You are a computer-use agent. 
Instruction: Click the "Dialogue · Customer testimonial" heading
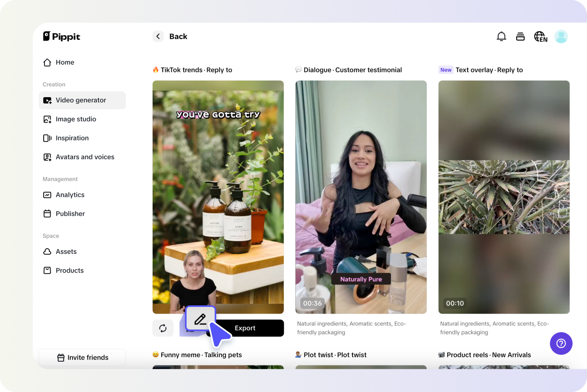coord(353,70)
